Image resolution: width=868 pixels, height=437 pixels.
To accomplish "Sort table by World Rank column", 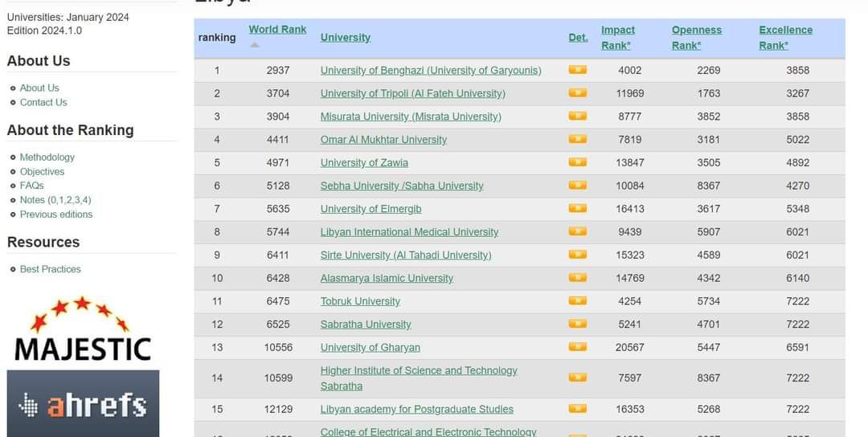I will click(277, 30).
